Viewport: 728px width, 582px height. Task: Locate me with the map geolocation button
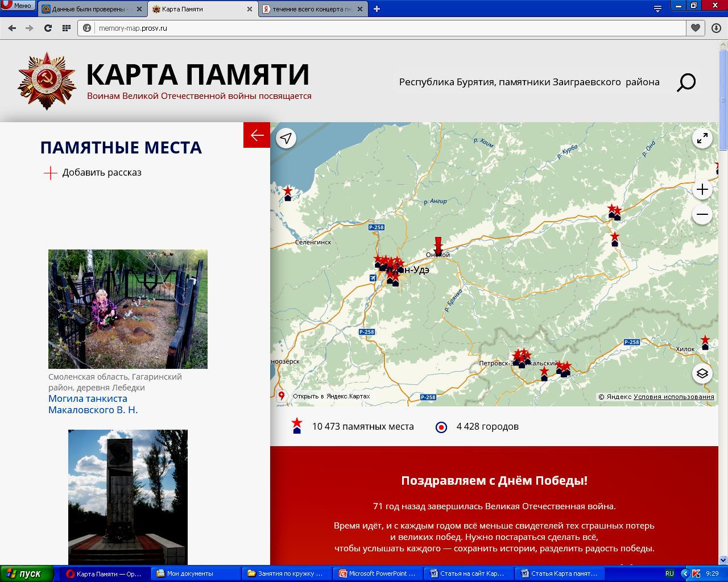pos(286,138)
